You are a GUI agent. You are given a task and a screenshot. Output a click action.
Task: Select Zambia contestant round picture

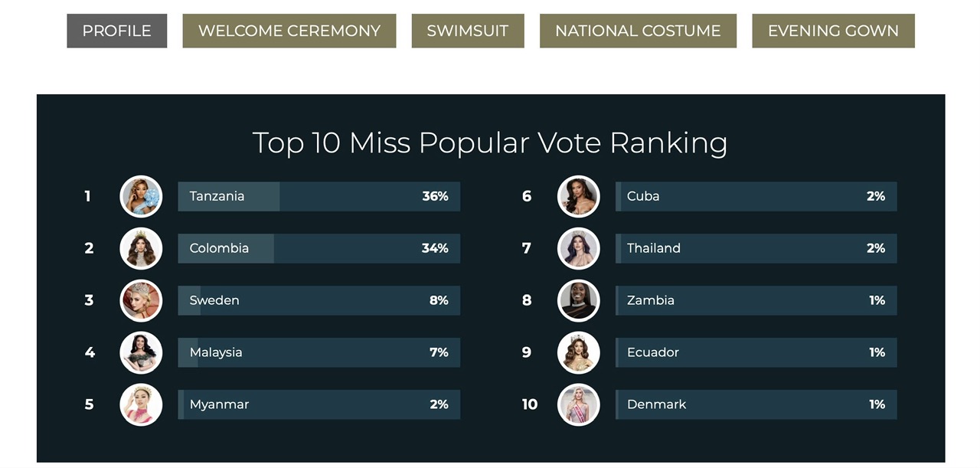[578, 300]
